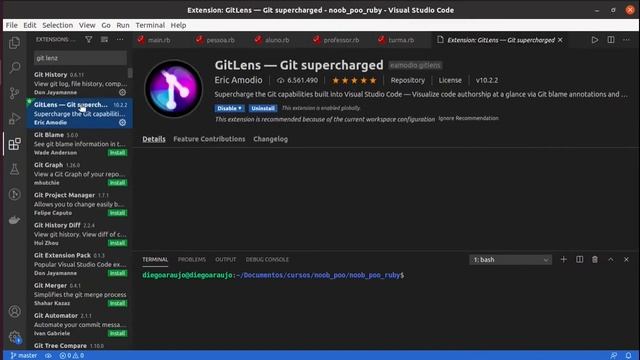Open the Accounts icon in activity bar
The width and height of the screenshot is (640, 360).
pyautogui.click(x=14, y=311)
